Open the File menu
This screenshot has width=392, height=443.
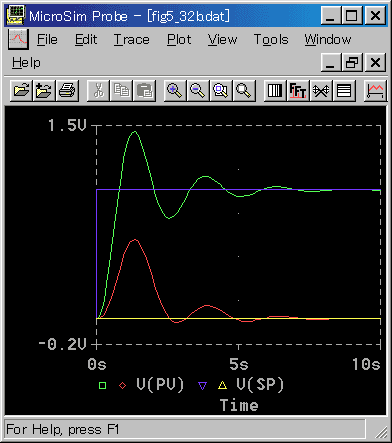click(x=47, y=40)
